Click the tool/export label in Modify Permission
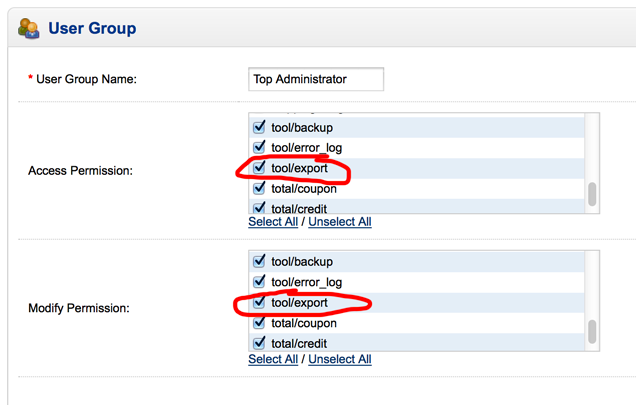 tap(299, 303)
